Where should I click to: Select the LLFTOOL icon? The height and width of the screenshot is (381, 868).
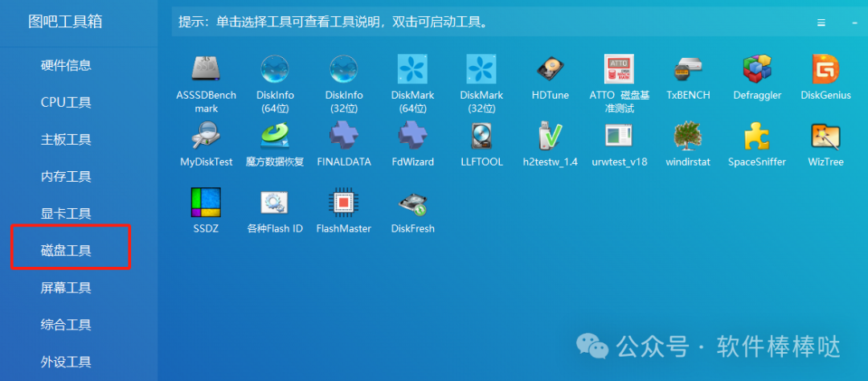pyautogui.click(x=481, y=136)
